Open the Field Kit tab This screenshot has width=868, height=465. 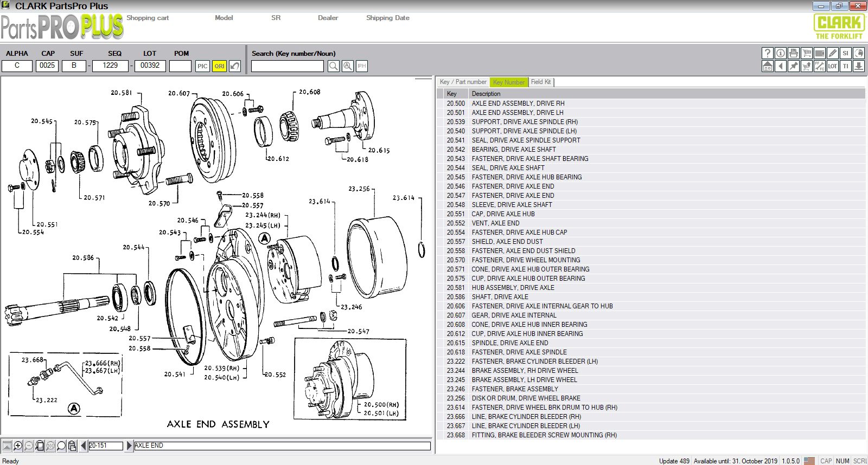click(541, 82)
